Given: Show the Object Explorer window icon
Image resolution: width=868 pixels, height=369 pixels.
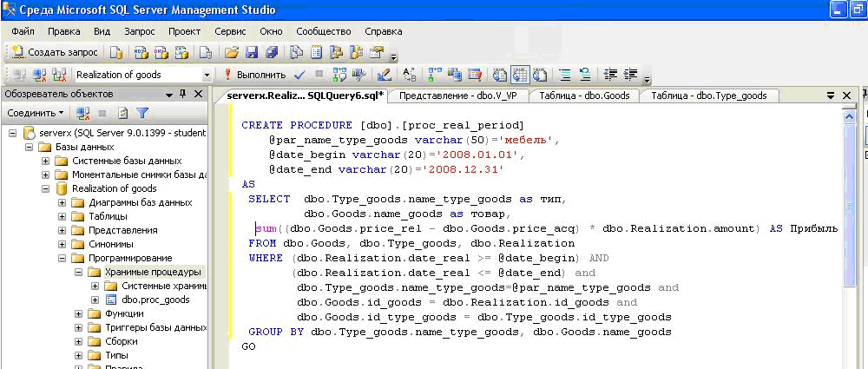Looking at the screenshot, I should 336,53.
